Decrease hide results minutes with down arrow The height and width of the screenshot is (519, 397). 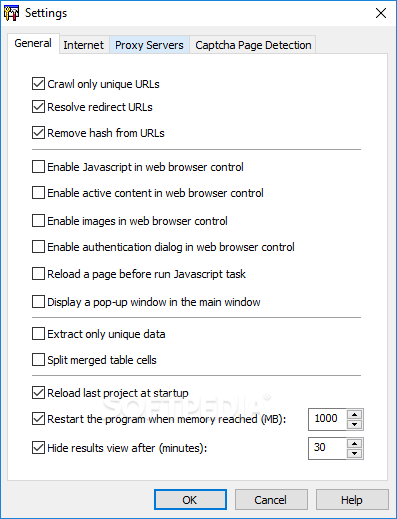(354, 453)
